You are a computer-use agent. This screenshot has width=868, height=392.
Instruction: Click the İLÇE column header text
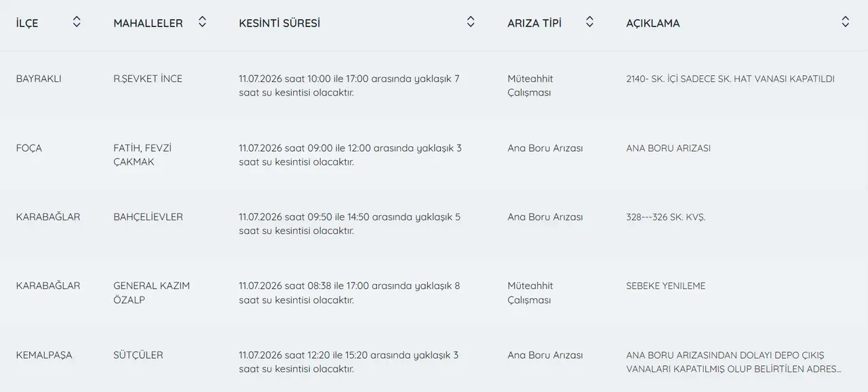click(x=27, y=23)
